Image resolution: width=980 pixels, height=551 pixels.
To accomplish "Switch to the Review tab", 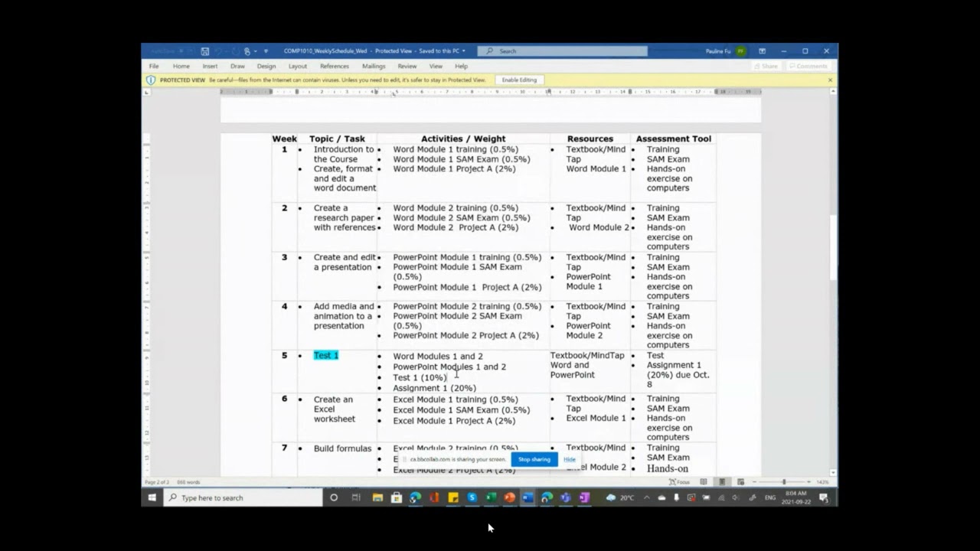I will (407, 67).
